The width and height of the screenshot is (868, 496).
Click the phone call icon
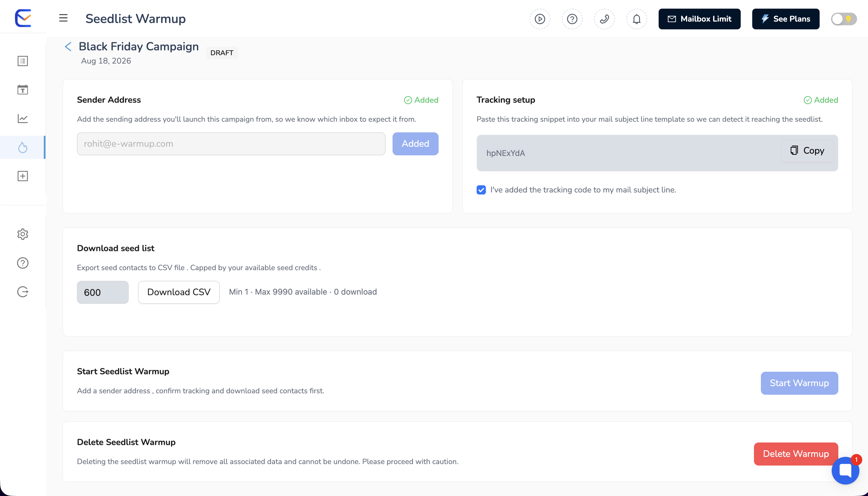[604, 19]
